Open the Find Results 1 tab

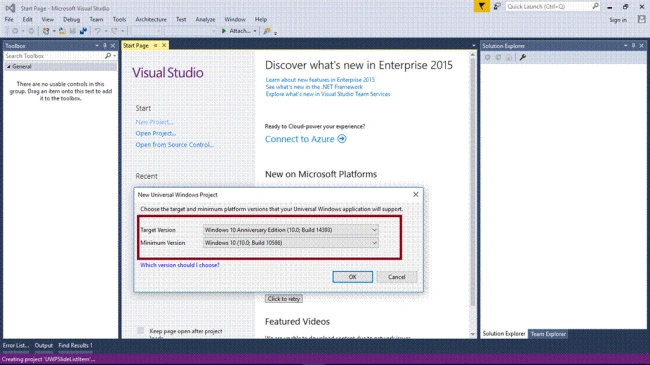tap(75, 345)
